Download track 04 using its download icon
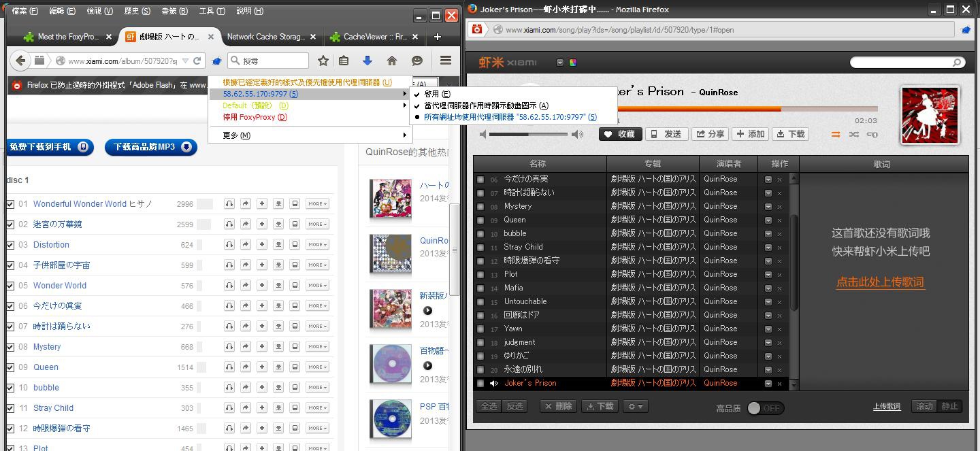The width and height of the screenshot is (980, 451). (278, 265)
